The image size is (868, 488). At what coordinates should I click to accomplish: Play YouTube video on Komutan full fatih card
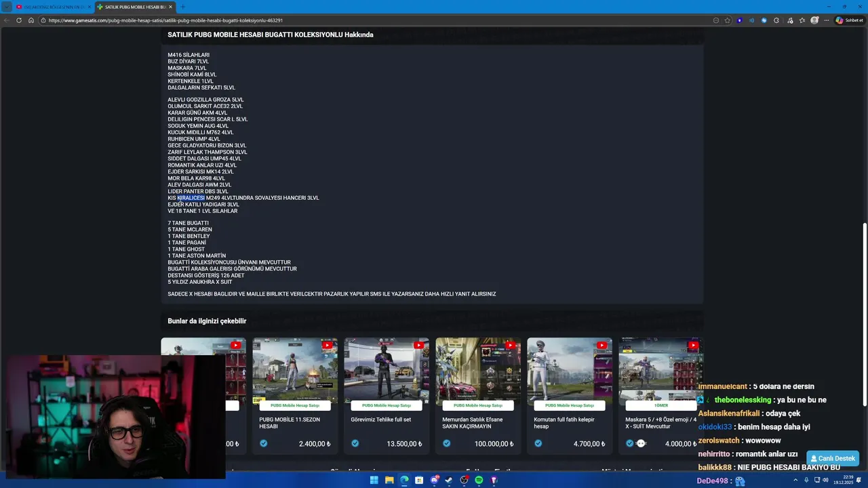click(x=601, y=345)
